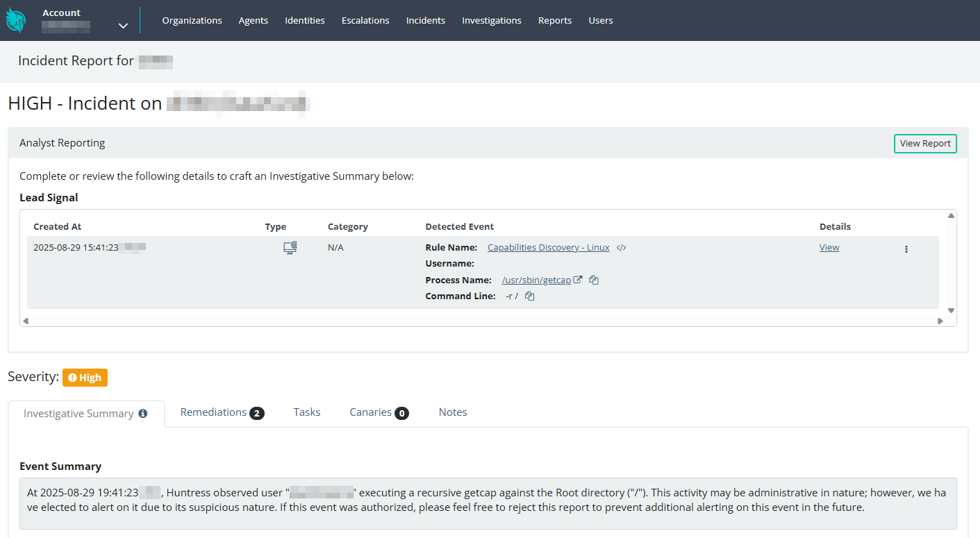Open the /usr/sbin/getcap process link

tap(536, 280)
